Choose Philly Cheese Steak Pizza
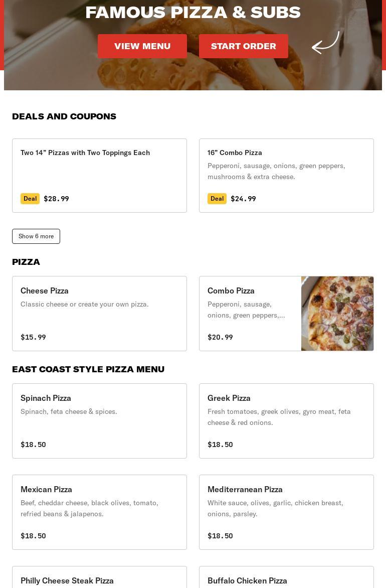 pyautogui.click(x=67, y=580)
